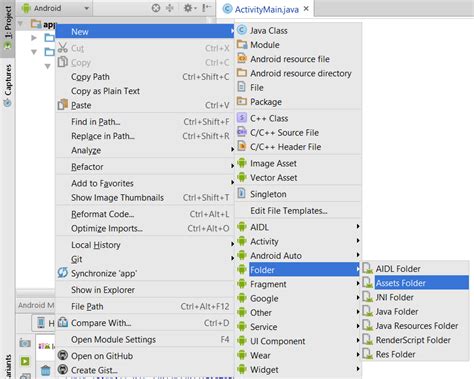Select Find in Path...
Viewport: 474px width, 379px height.
point(144,122)
